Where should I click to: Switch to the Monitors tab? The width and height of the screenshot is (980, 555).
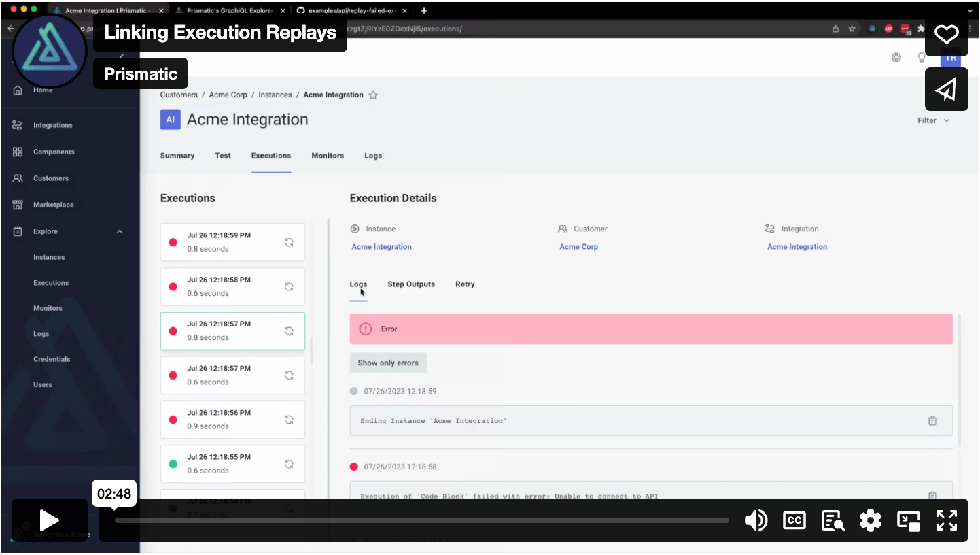coord(328,156)
